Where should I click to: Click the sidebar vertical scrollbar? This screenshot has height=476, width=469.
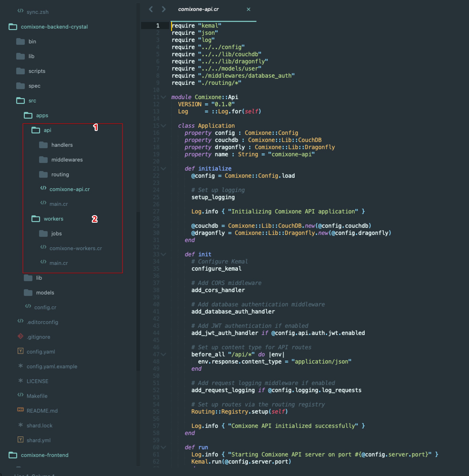[x=138, y=291]
